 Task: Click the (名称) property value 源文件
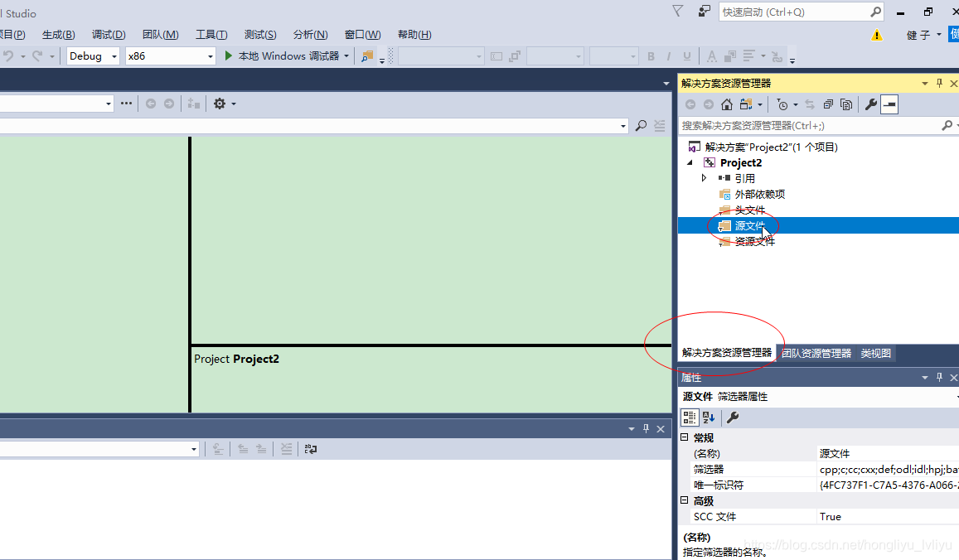point(888,453)
